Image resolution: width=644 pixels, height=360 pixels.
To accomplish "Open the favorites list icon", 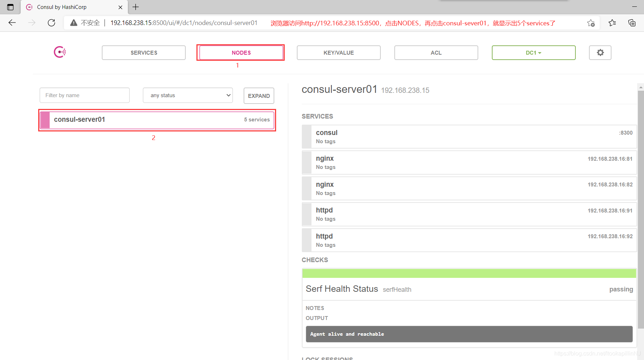I will point(612,23).
